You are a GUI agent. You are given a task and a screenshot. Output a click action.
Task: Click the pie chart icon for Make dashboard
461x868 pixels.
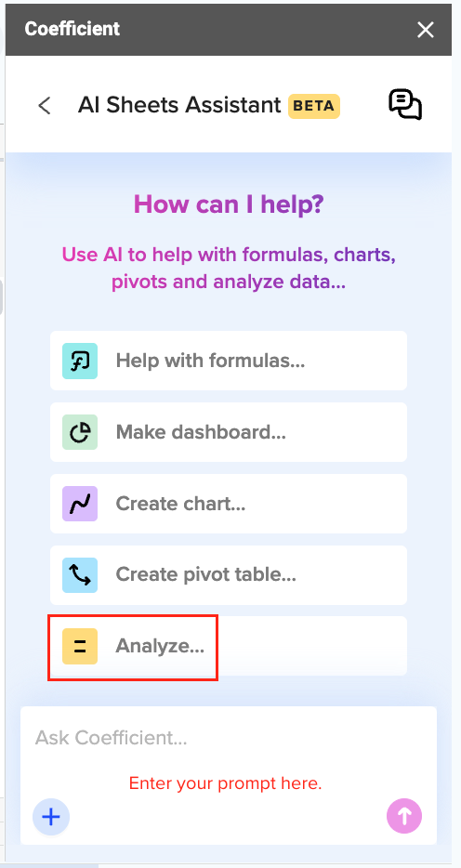click(80, 432)
